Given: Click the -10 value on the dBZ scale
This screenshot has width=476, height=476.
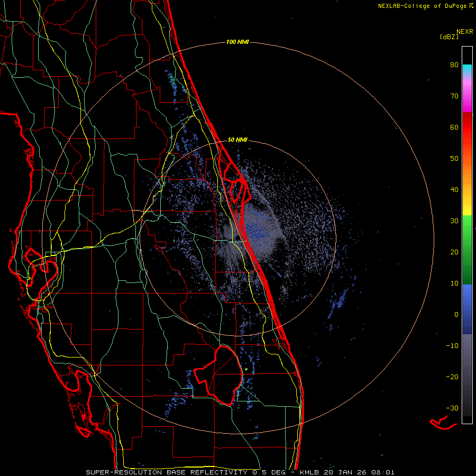Looking at the screenshot, I should tap(452, 346).
